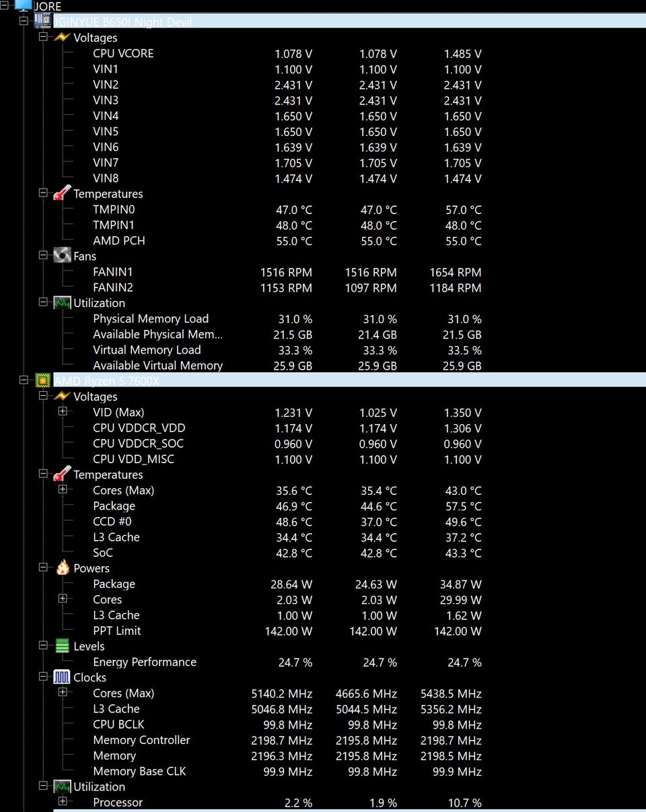Screen dimensions: 646x812
Task: Click the motherboard icon beside JGINYUE B650I
Action: tap(42, 21)
